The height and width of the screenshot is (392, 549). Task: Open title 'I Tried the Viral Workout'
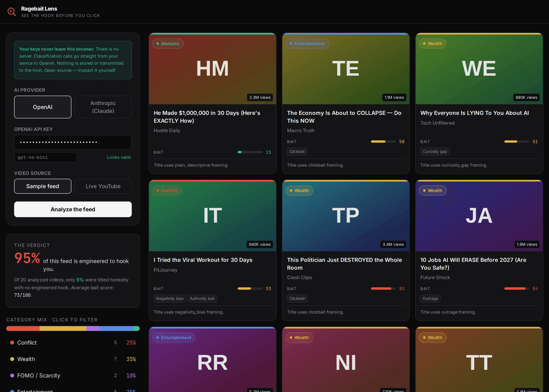[x=203, y=260]
